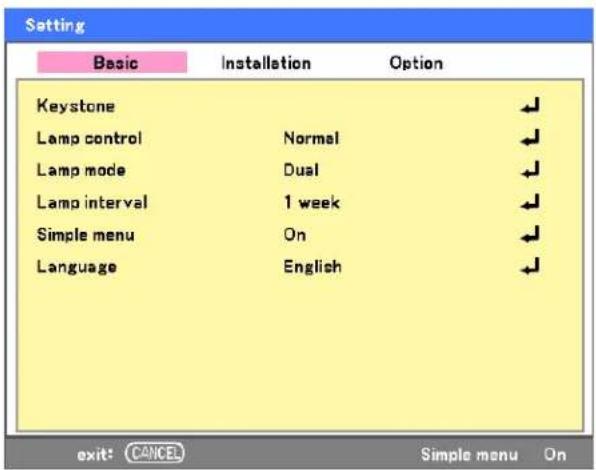Select the Simple menu row label

click(86, 235)
